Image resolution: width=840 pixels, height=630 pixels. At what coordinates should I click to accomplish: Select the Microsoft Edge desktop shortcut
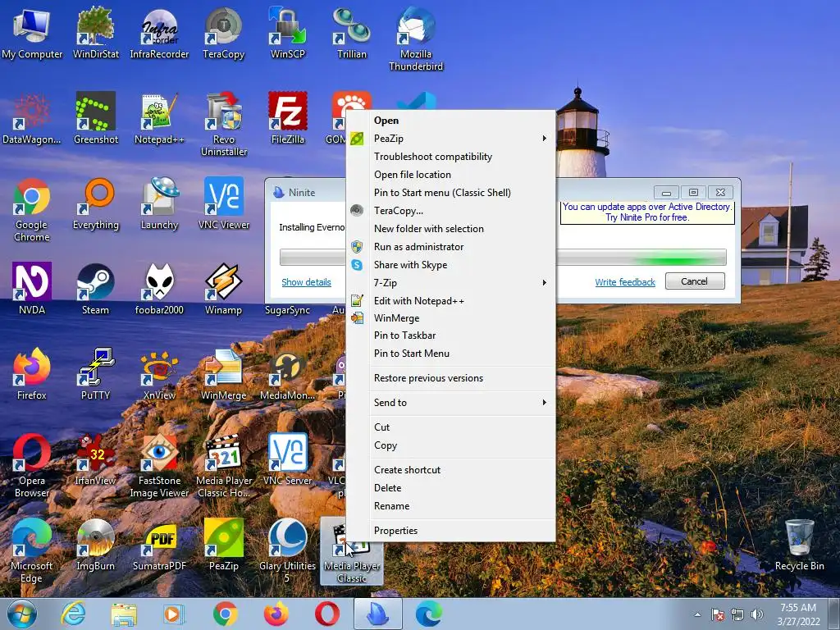tap(32, 550)
